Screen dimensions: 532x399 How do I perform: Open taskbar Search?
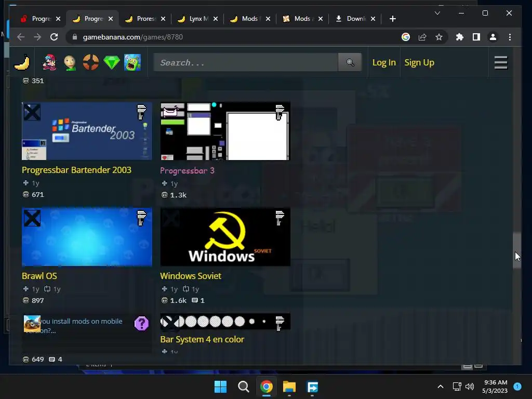click(x=243, y=387)
